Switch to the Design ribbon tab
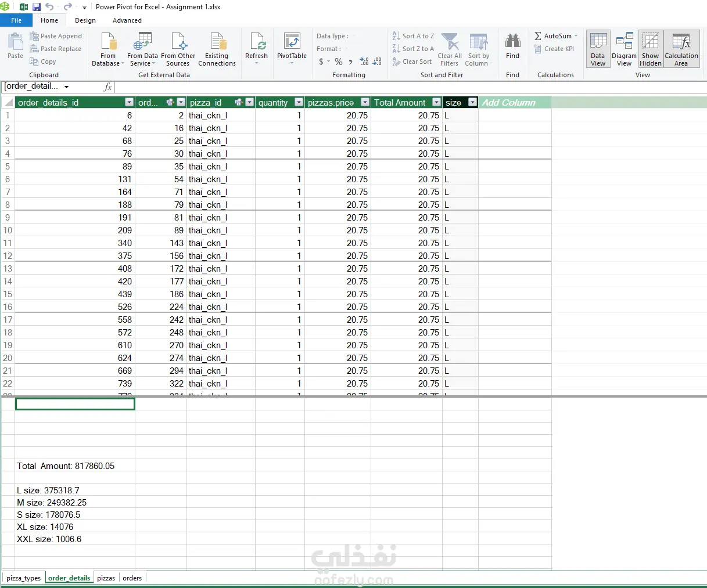This screenshot has height=588, width=707. pyautogui.click(x=85, y=20)
